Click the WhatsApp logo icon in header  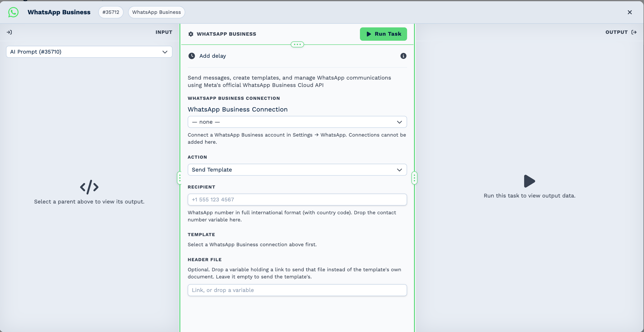[x=13, y=12]
